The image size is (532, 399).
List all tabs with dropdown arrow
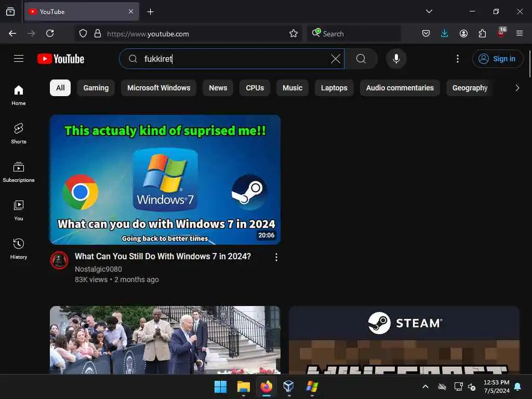click(429, 11)
